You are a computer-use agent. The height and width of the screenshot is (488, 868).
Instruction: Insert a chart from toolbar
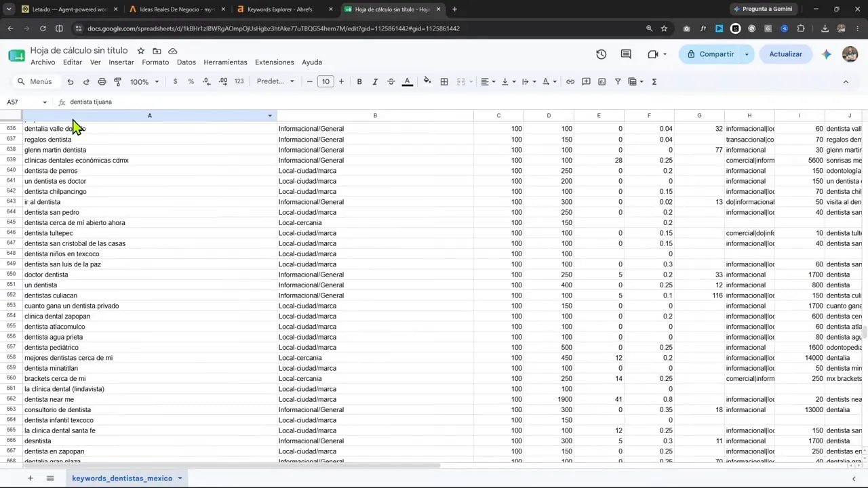[601, 81]
